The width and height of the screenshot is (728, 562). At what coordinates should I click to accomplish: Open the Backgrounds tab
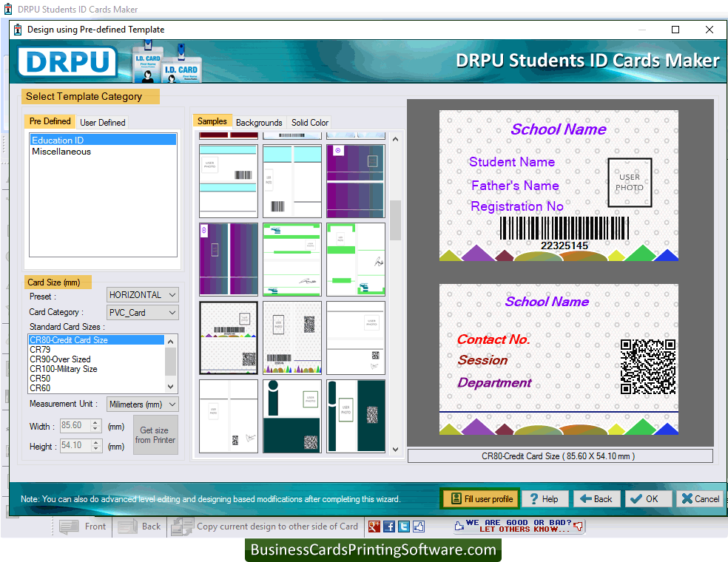point(259,123)
